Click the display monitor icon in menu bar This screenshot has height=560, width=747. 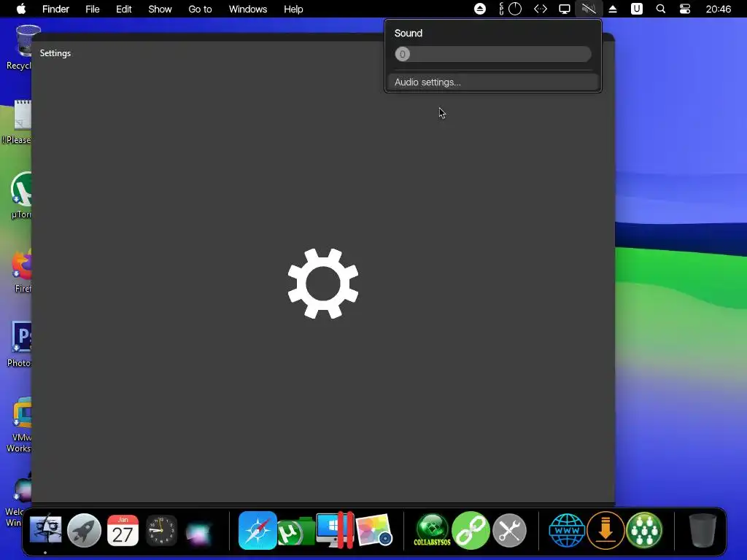coord(565,9)
